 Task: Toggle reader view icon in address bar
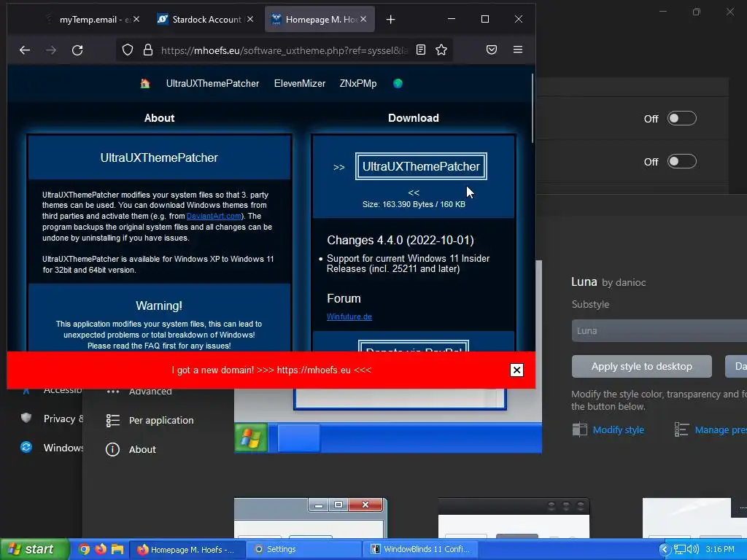421,50
